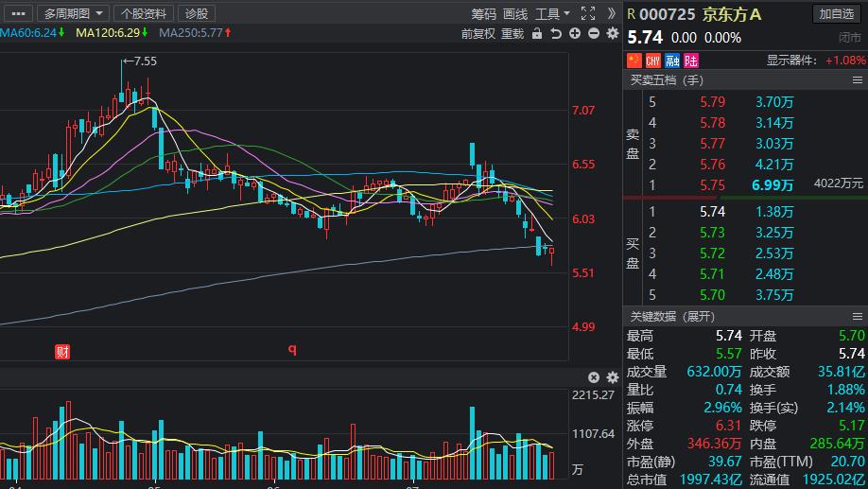Close the volume sub-chart panel

[x=594, y=377]
